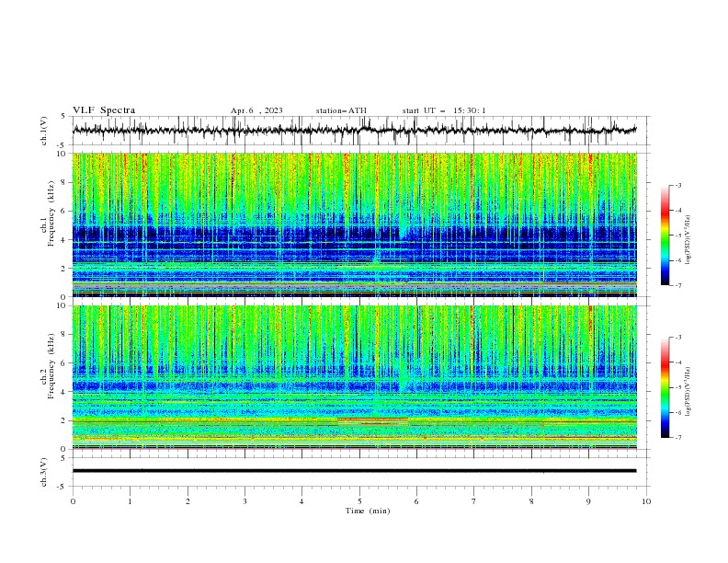Click the "6" time axis tick label

pyautogui.click(x=416, y=501)
